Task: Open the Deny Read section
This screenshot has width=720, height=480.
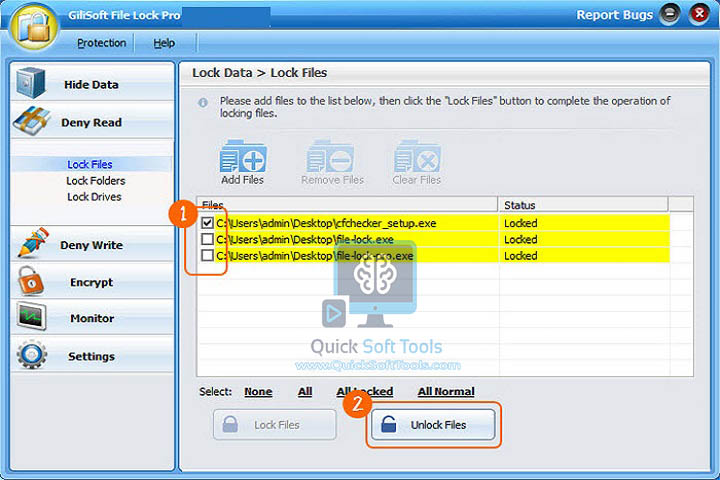Action: click(x=92, y=121)
